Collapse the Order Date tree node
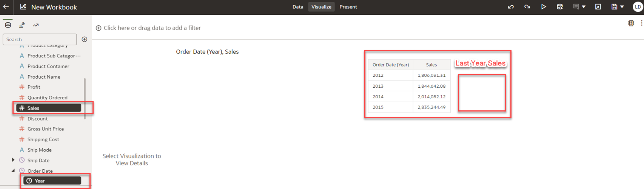The width and height of the screenshot is (644, 189). coord(13,171)
